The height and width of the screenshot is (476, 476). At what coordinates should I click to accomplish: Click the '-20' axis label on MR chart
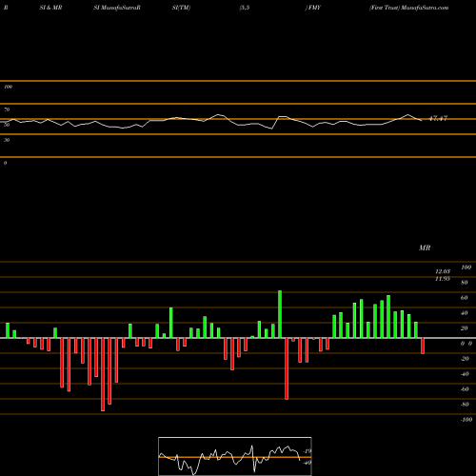point(465,359)
